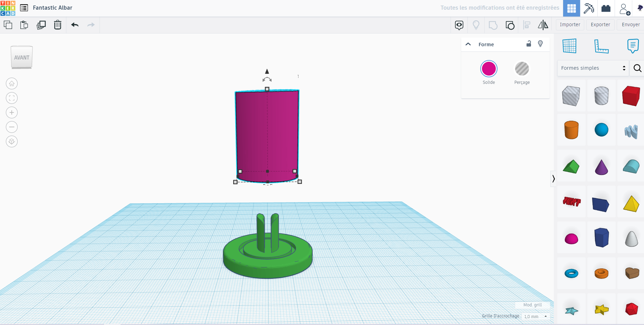Reset to home view
The width and height of the screenshot is (644, 325).
[x=12, y=83]
